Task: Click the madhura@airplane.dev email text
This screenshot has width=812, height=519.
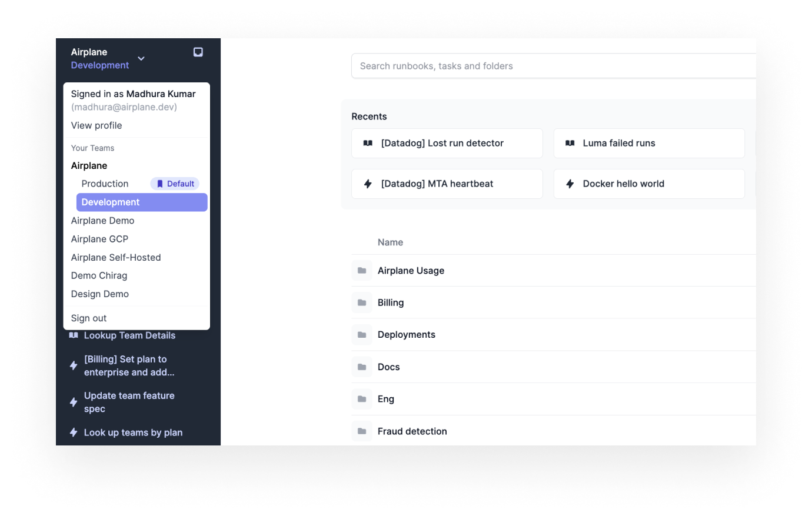Action: 124,107
